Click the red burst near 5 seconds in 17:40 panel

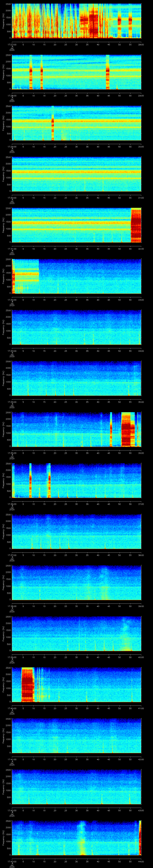click(28, 685)
